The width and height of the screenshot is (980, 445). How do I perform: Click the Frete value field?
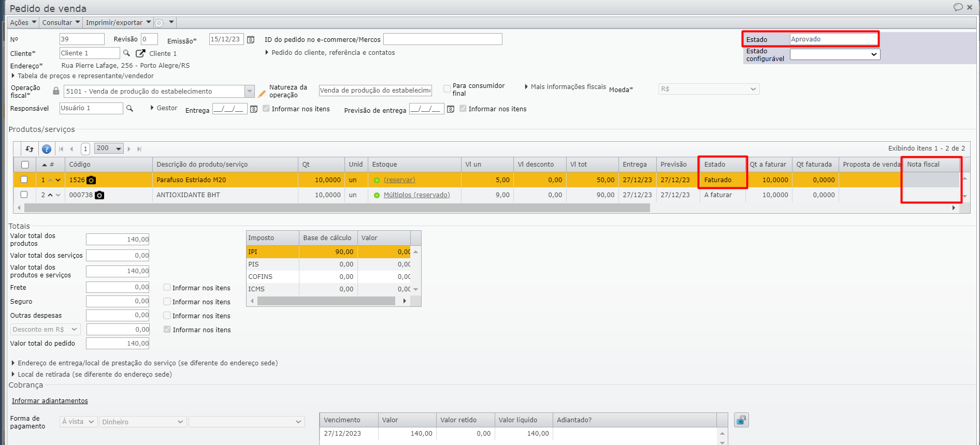click(x=118, y=287)
